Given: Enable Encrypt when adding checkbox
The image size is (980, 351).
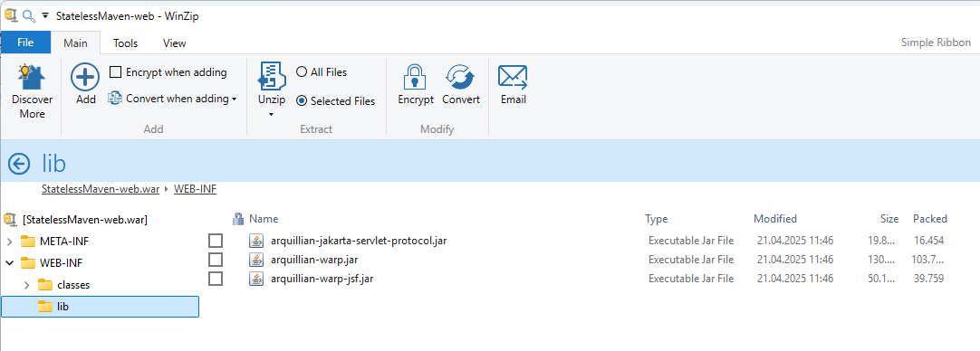Looking at the screenshot, I should [115, 72].
